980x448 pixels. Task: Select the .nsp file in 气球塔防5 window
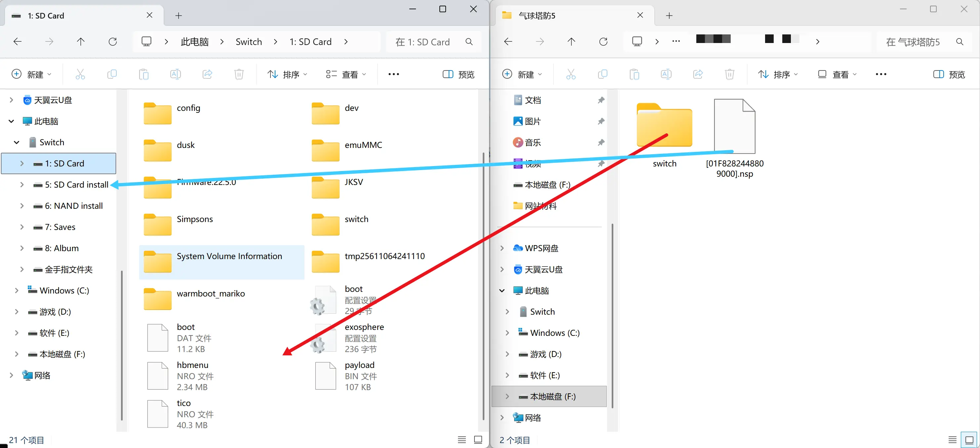pos(735,139)
